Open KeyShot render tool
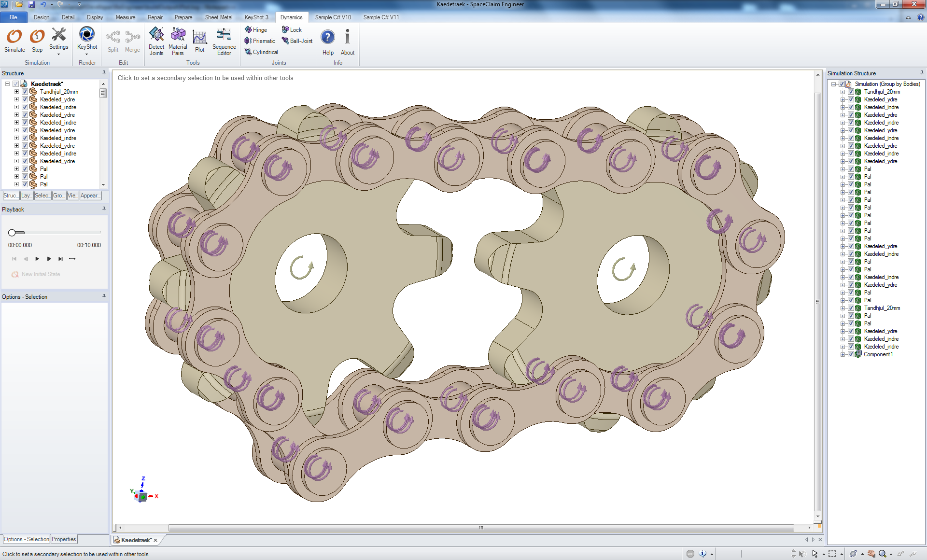The image size is (927, 560). (86, 41)
